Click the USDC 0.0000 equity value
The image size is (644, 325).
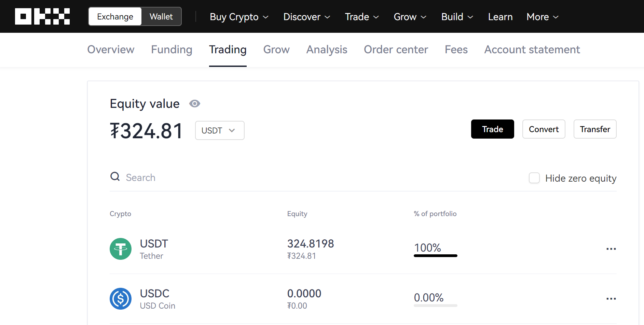pyautogui.click(x=304, y=294)
